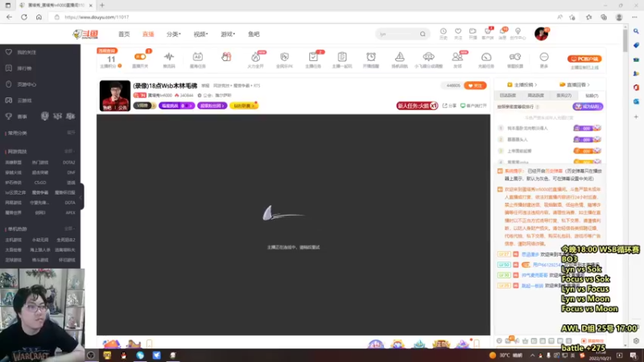Click the UFO flying saucer icon

click(428, 56)
